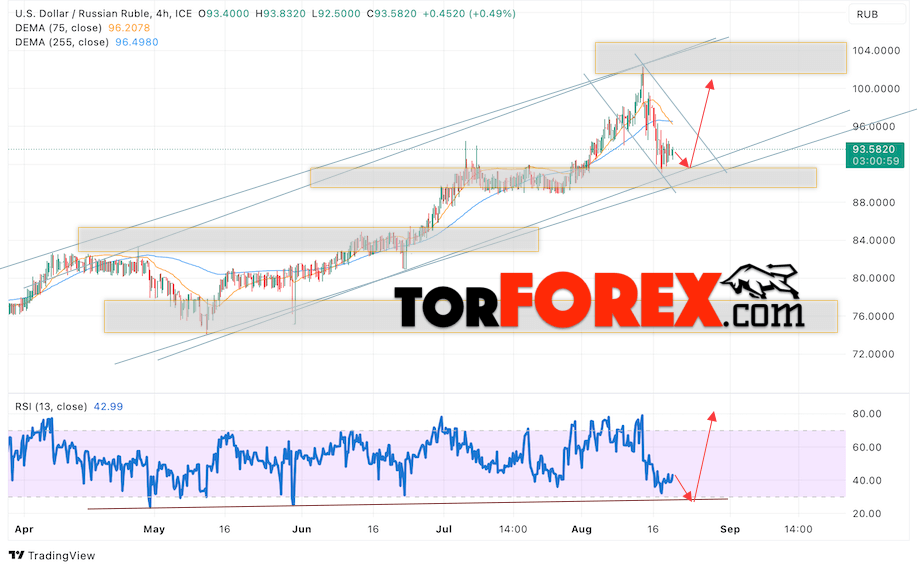The height and width of the screenshot is (570, 918).
Task: Click the RSI 80.00 axis label
Action: tap(866, 414)
